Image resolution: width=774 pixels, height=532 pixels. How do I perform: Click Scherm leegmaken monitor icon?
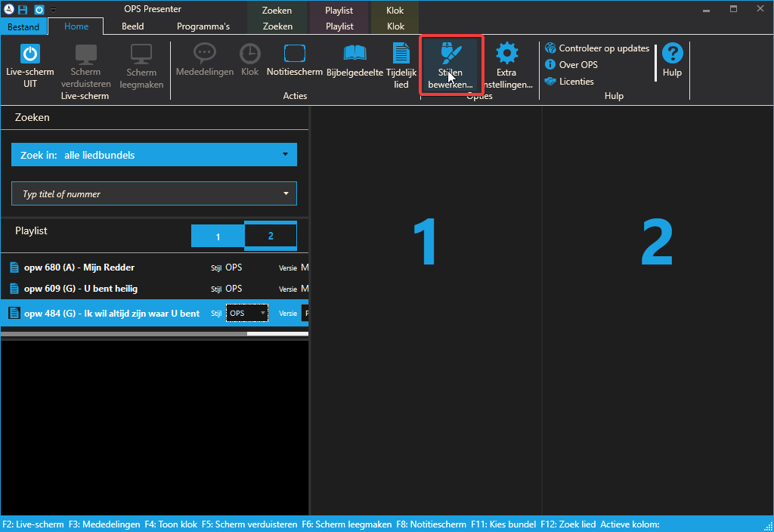(141, 66)
